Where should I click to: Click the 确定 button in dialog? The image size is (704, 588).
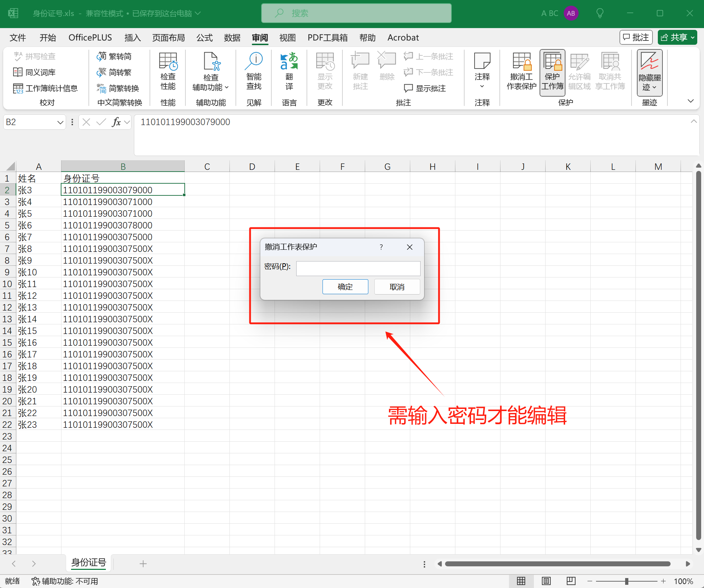[x=345, y=287]
